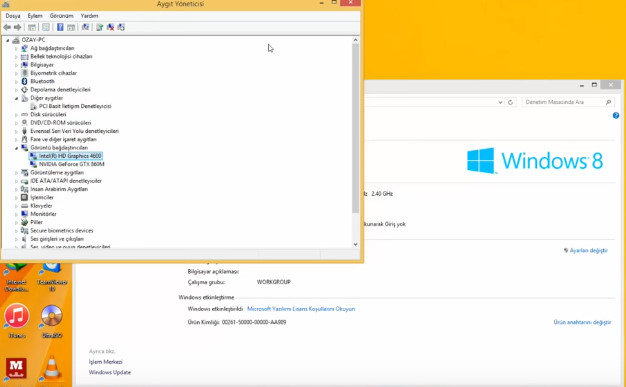The width and height of the screenshot is (626, 387).
Task: Click the blue Help question mark toolbar icon
Action: coord(60,27)
